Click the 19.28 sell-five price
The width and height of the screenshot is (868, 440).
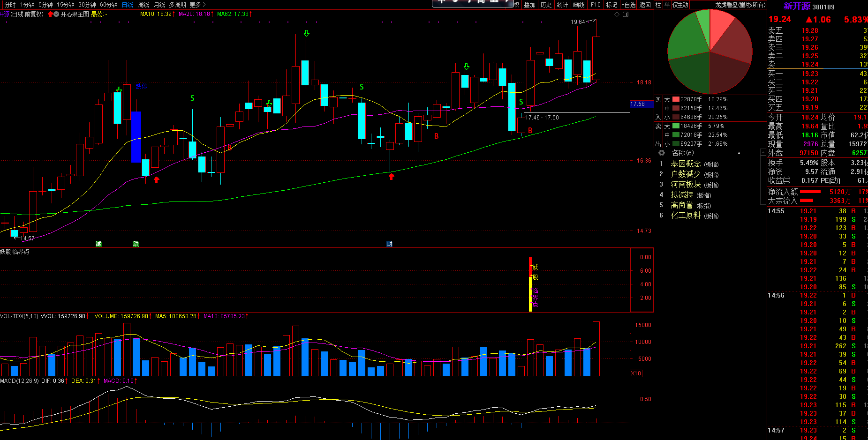pos(809,30)
